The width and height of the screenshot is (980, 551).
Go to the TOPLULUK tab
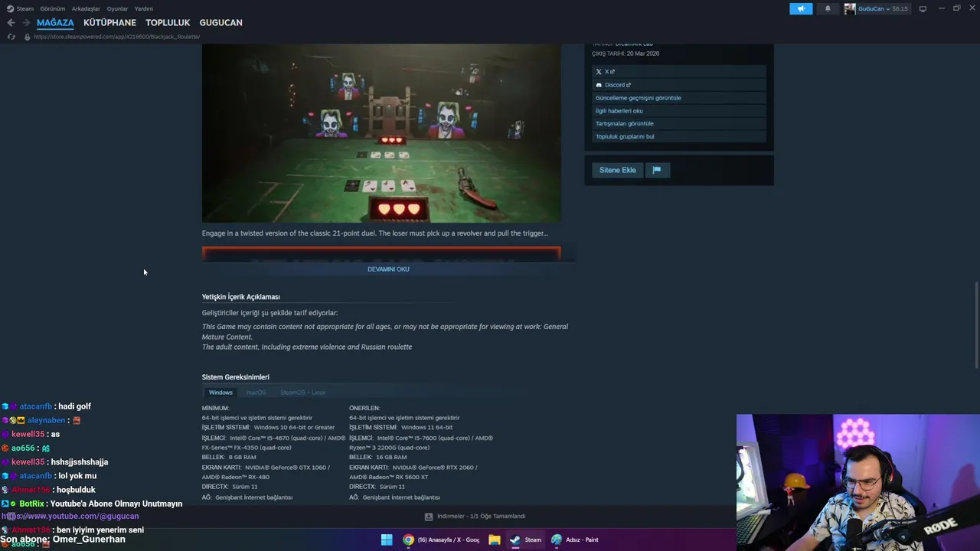click(x=168, y=23)
